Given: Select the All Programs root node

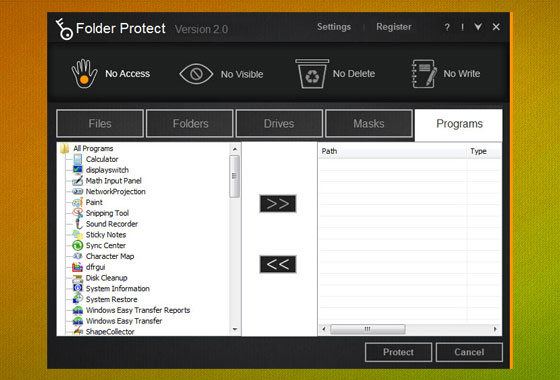Looking at the screenshot, I should [x=93, y=148].
